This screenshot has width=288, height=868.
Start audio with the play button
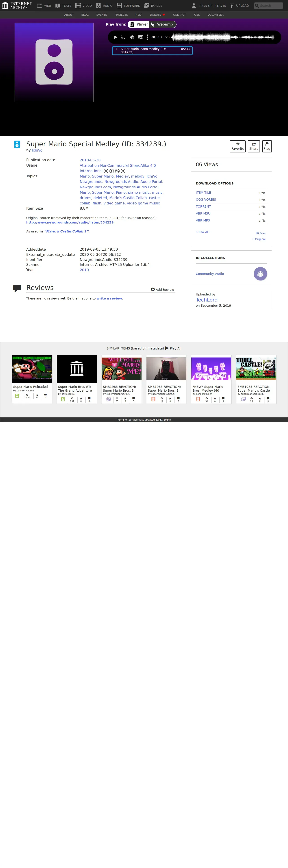coord(115,37)
